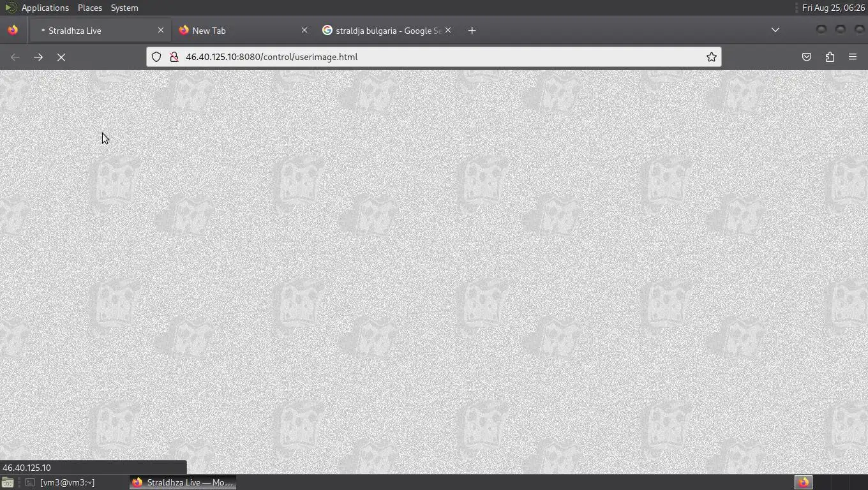Open the vm3@vm3 terminal taskbar item
The image size is (868, 490).
(x=61, y=482)
